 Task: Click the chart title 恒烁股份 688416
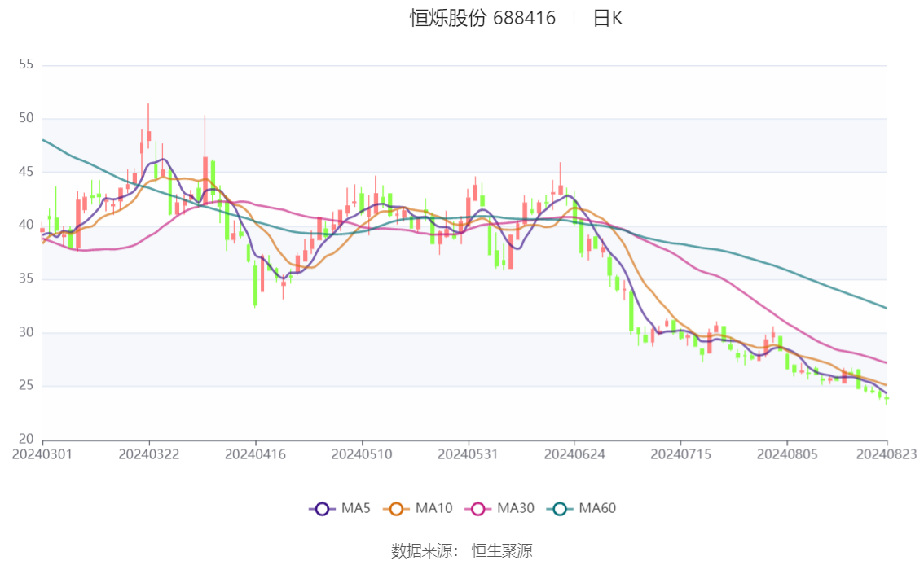(x=482, y=18)
